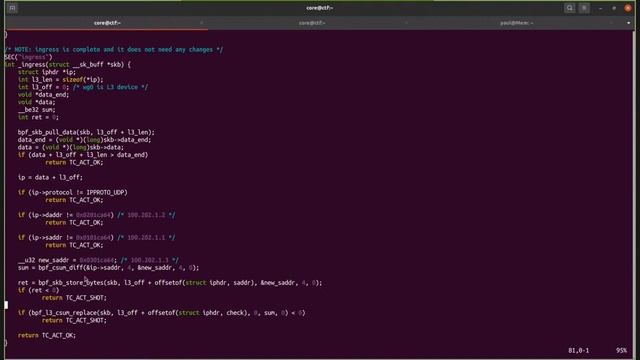Image resolution: width=640 pixels, height=360 pixels.
Task: Click the '__be32 sum;' line
Action: [36, 110]
